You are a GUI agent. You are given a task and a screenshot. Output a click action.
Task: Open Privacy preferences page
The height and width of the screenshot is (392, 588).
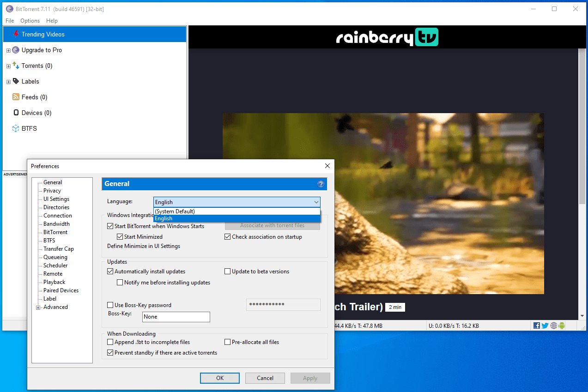click(52, 191)
